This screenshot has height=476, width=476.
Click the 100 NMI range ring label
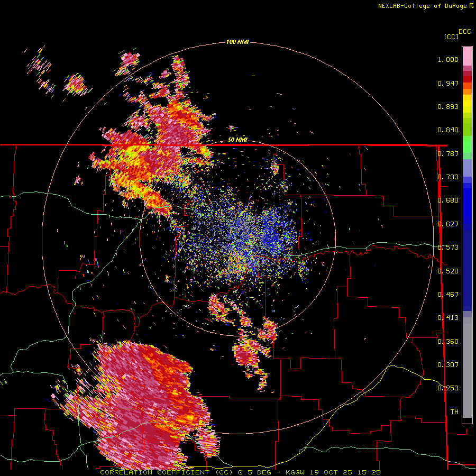[237, 42]
